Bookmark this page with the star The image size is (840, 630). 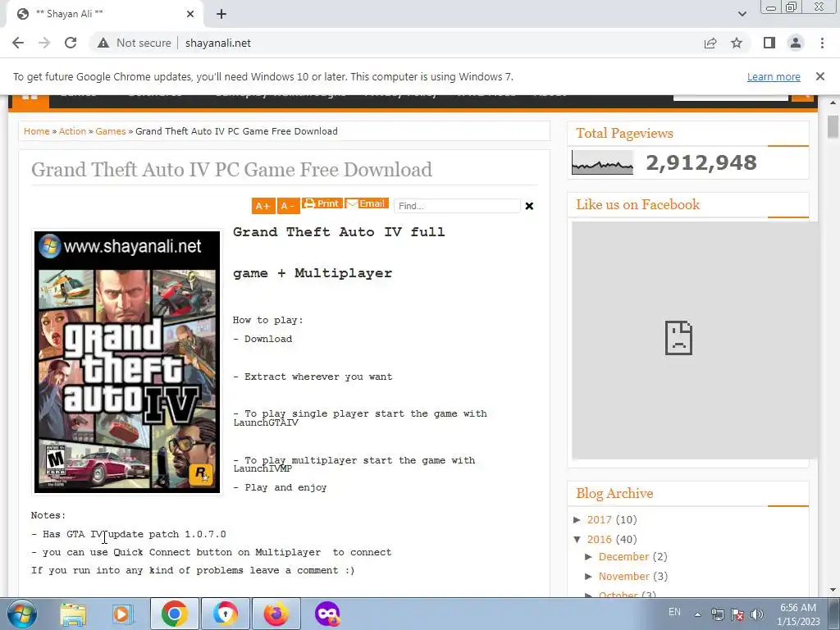[x=737, y=43]
